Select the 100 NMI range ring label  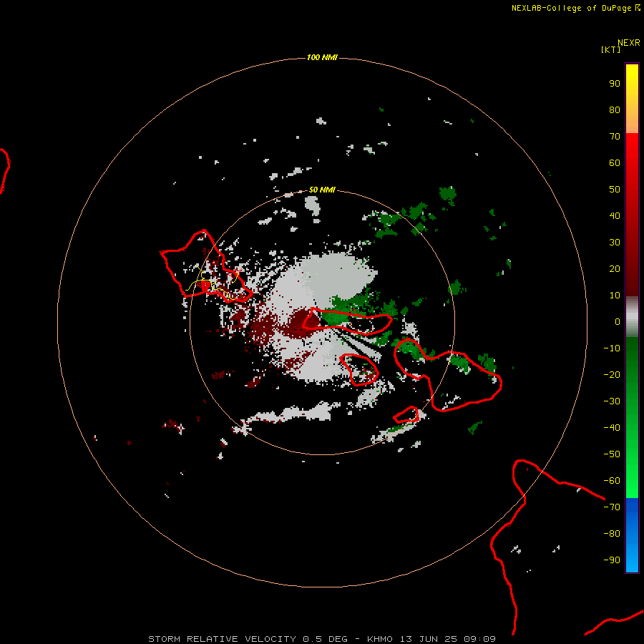[322, 57]
